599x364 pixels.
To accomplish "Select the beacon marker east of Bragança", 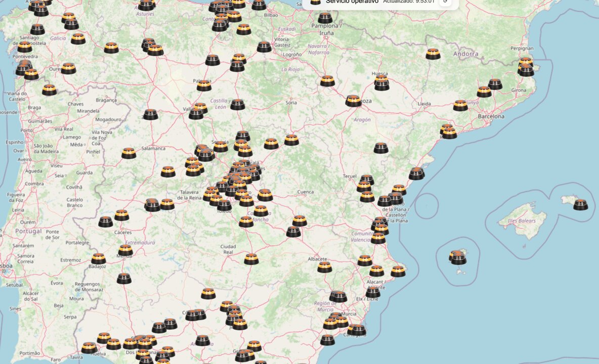I will (150, 114).
